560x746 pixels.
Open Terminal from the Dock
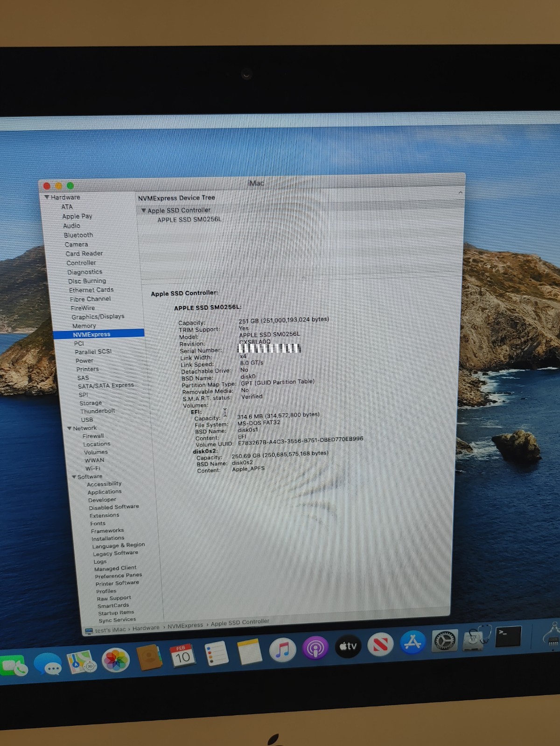[508, 636]
